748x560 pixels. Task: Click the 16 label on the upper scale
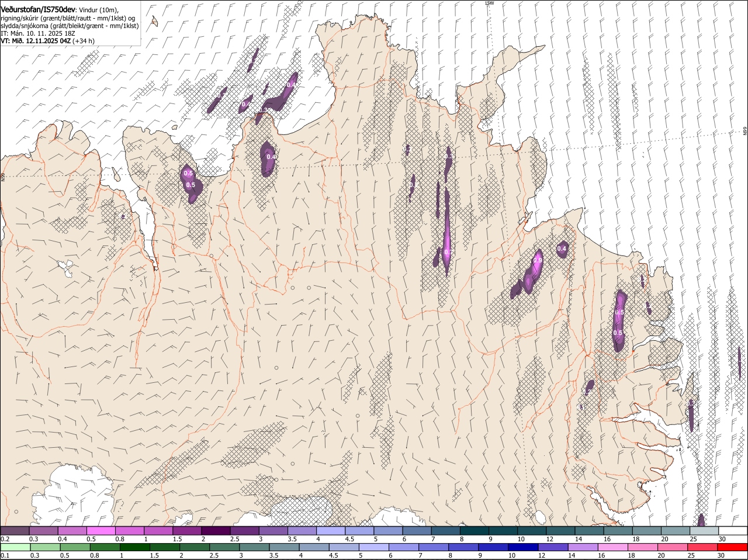point(607,539)
